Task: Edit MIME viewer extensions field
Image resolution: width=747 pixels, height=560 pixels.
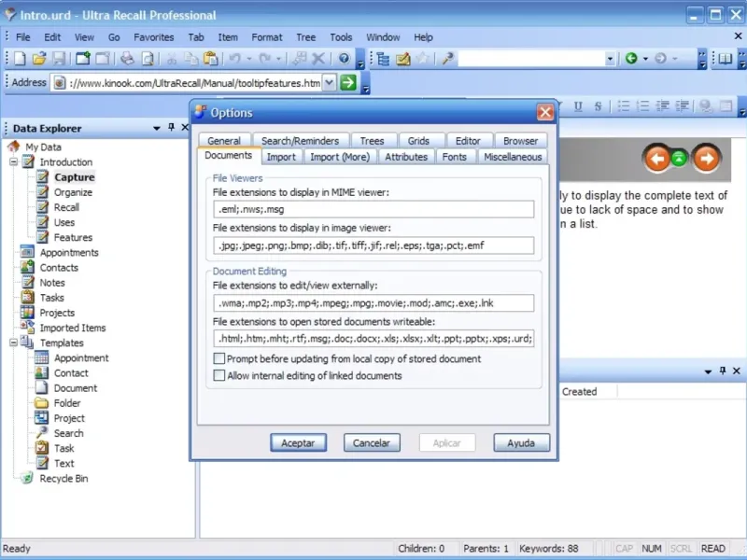Action: coord(373,209)
